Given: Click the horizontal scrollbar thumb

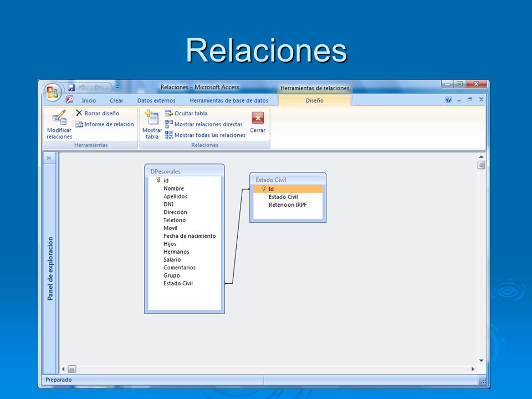Looking at the screenshot, I should (72, 369).
